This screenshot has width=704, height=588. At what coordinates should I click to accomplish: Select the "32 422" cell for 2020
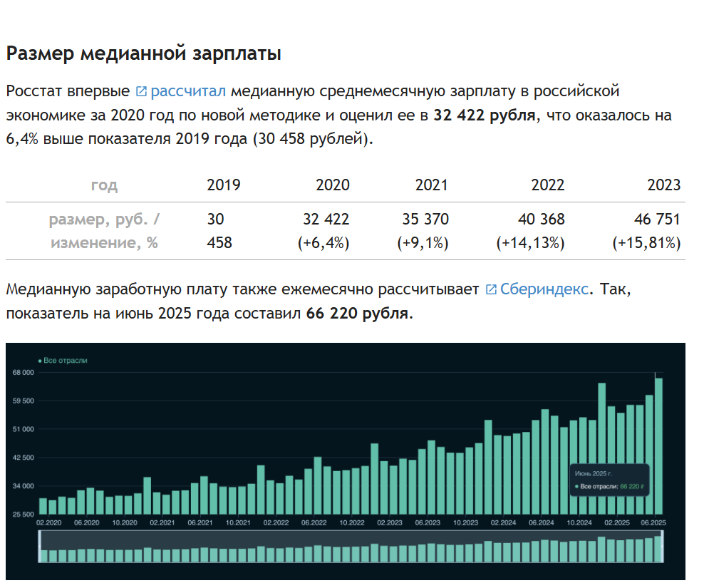pyautogui.click(x=326, y=220)
